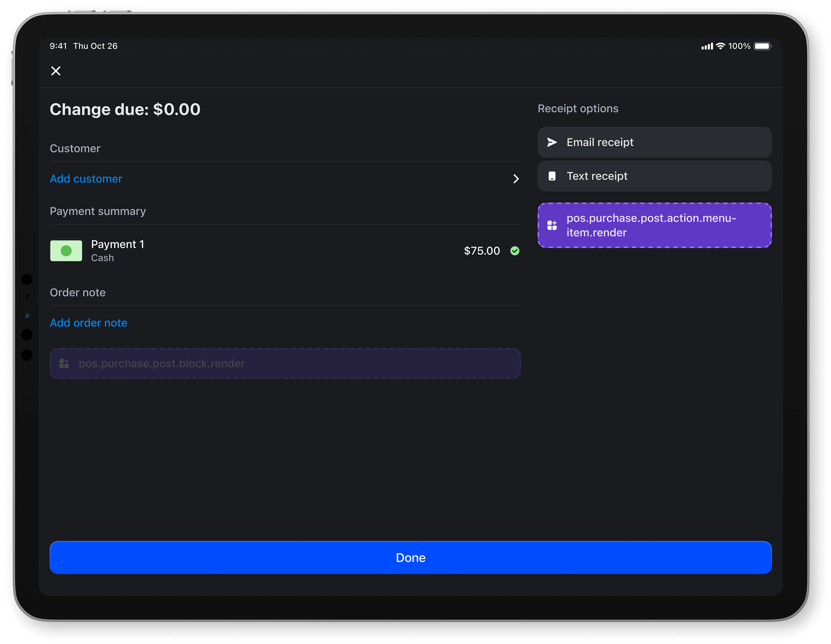The width and height of the screenshot is (831, 644).
Task: Open pos.purchase.post.action.menu-item.render action
Action: pos(654,225)
